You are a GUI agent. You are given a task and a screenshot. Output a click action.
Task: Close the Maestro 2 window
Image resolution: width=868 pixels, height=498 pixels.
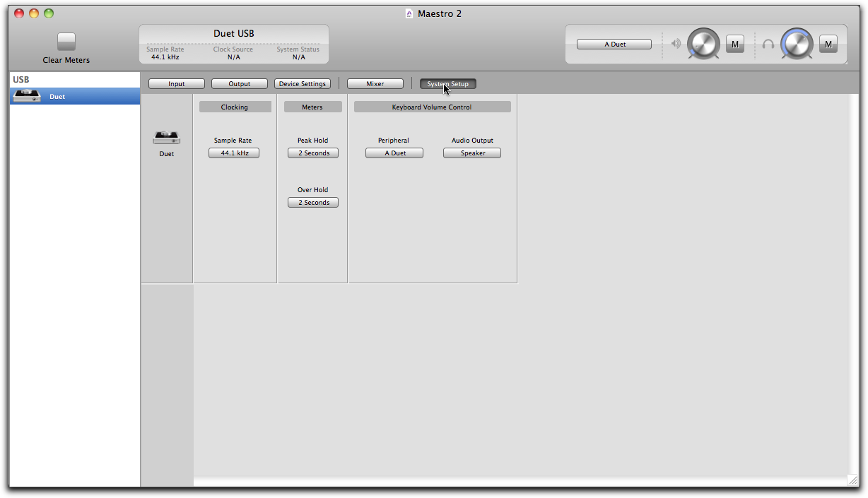(19, 13)
